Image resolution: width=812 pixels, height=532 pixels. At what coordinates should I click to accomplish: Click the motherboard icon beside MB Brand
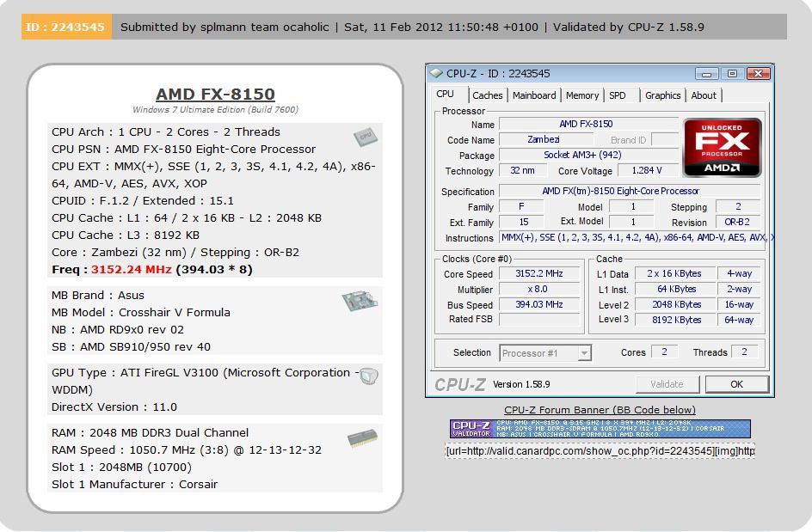pos(360,301)
